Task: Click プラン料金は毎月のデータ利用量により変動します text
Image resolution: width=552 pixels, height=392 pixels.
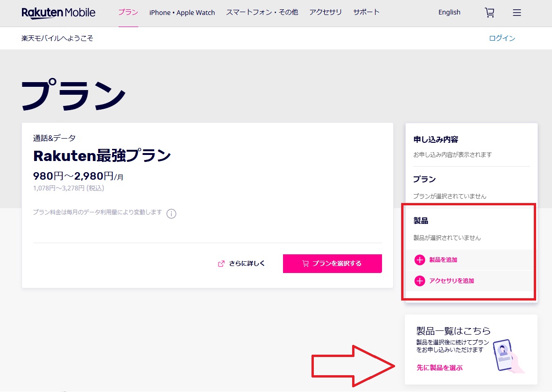Action: click(x=98, y=212)
